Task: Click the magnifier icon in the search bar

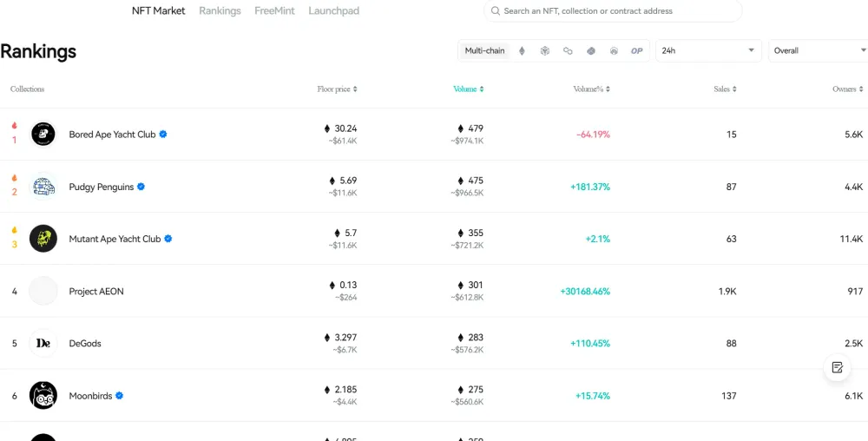Action: pyautogui.click(x=496, y=11)
